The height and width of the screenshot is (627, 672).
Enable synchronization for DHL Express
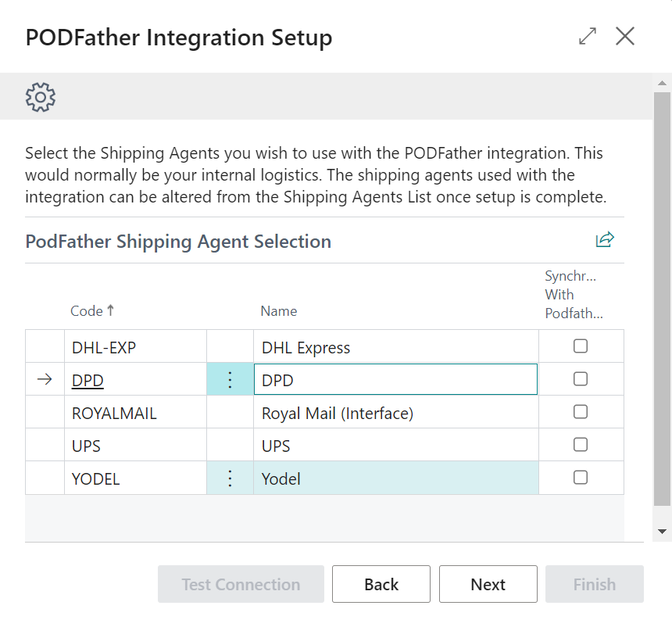pos(581,346)
